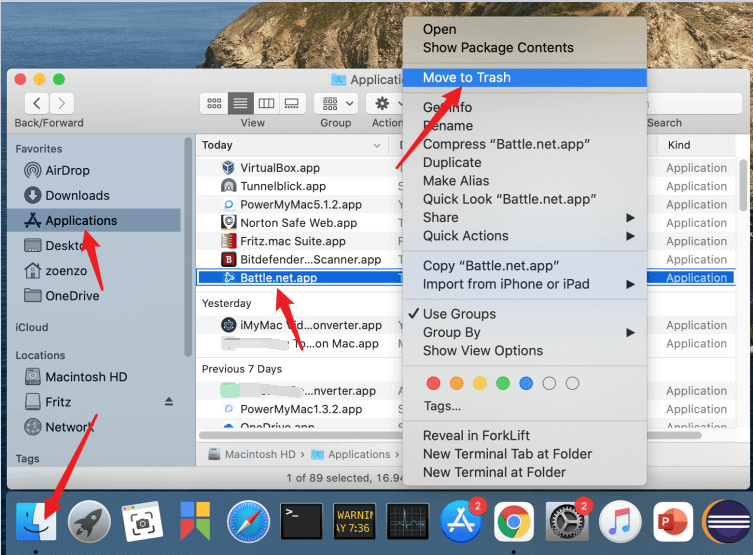Viewport: 753px width, 555px height.
Task: Open the Screenshot app in Dock
Action: (143, 521)
